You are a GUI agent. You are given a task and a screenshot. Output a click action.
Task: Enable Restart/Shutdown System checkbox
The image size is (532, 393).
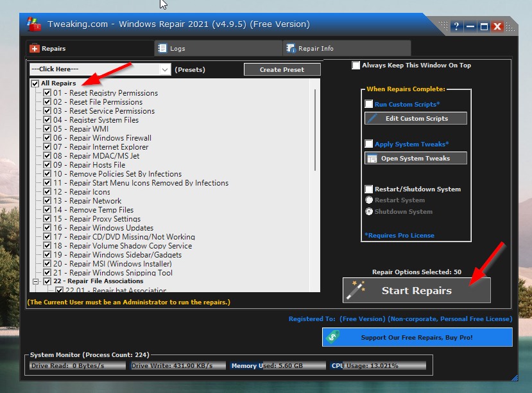368,189
